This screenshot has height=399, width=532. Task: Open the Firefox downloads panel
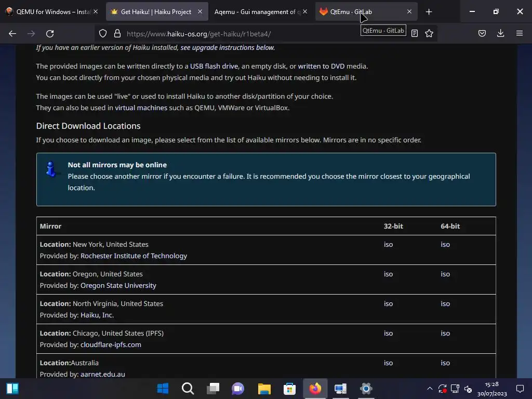coord(500,34)
